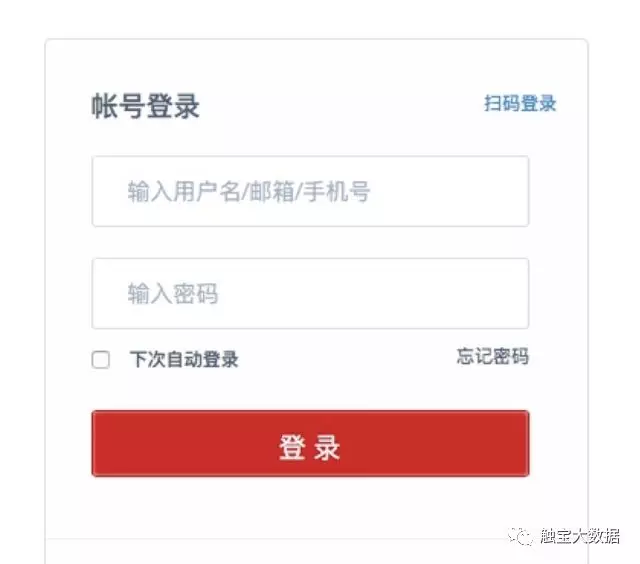This screenshot has height=564, width=640.
Task: Click the WeChat logo icon in the watermark
Action: 522,537
